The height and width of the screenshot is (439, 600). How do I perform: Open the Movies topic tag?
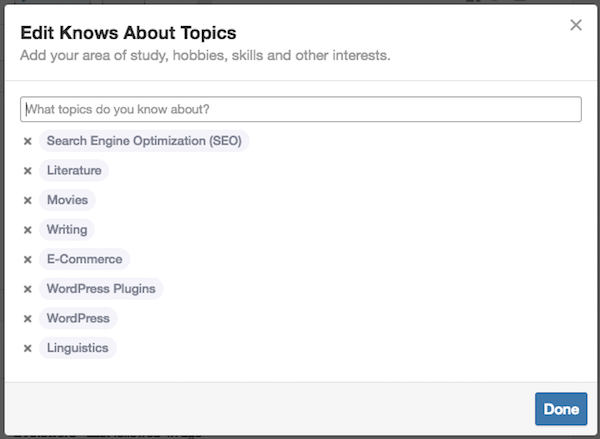click(x=68, y=200)
